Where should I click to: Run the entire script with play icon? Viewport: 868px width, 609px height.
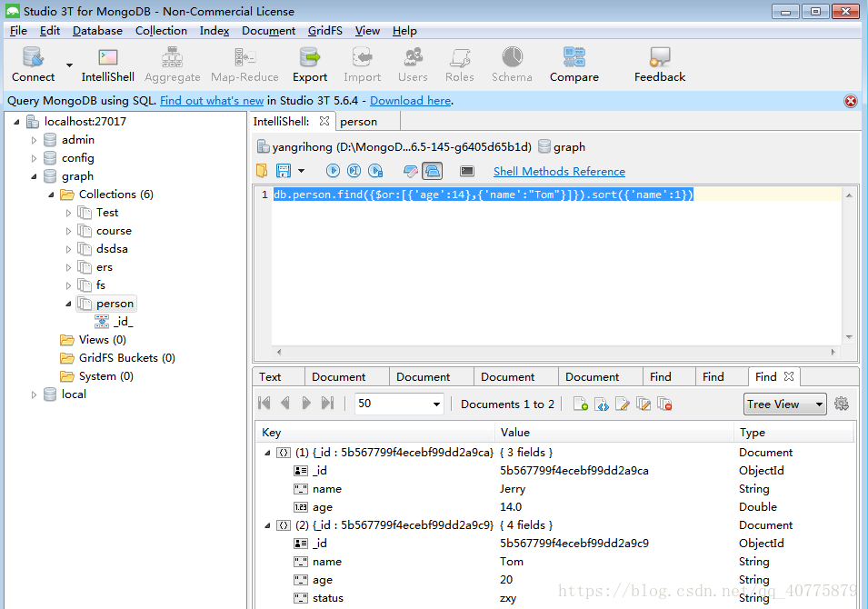333,171
